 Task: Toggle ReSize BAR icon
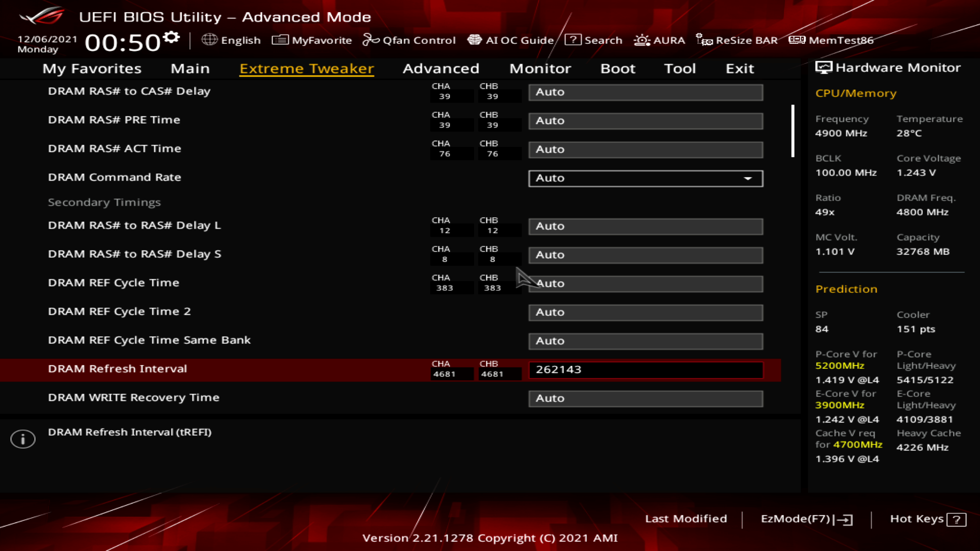(704, 40)
